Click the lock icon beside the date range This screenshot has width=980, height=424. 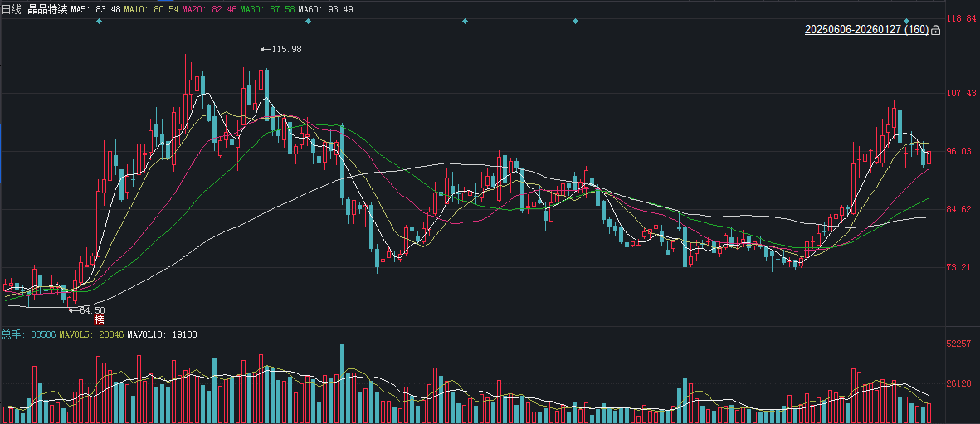(x=936, y=31)
